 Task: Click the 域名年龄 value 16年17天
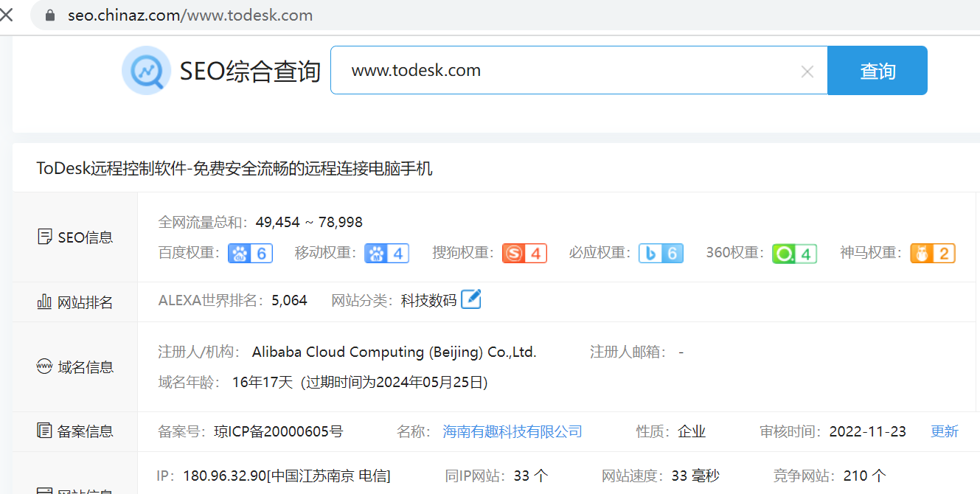tap(263, 382)
